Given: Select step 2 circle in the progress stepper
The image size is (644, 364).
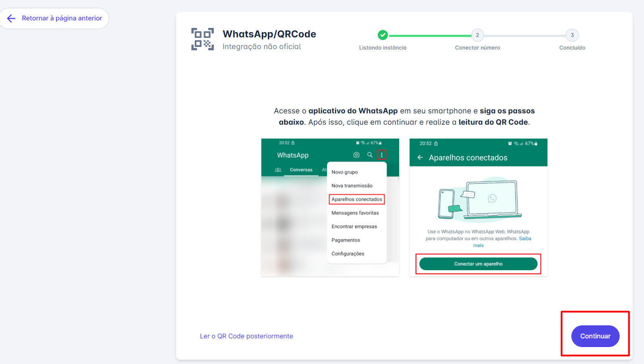Looking at the screenshot, I should pyautogui.click(x=477, y=35).
